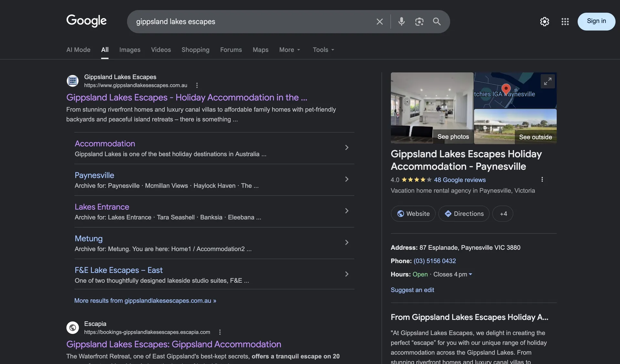The height and width of the screenshot is (364, 620).
Task: Open options menu for gippslandlakesescapes.com.au result
Action: [197, 85]
